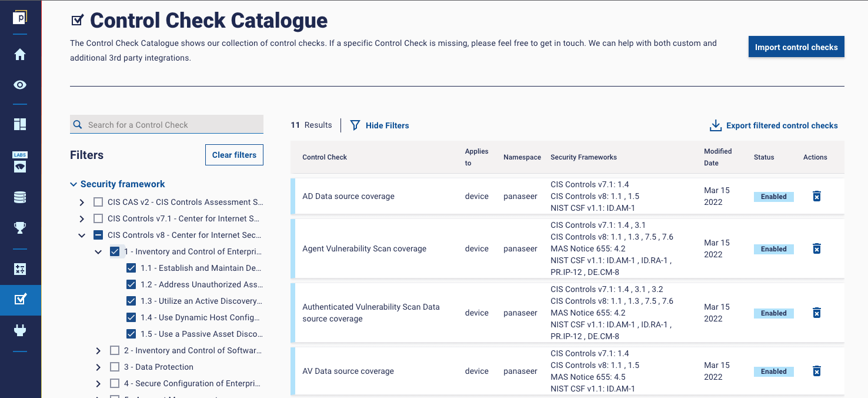
Task: Open the dashboards panel icon in sidebar
Action: click(x=20, y=124)
